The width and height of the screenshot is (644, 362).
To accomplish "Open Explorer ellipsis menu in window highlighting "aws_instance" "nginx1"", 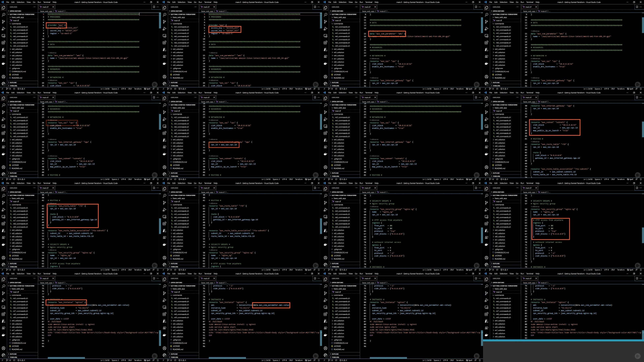I will pos(34,278).
